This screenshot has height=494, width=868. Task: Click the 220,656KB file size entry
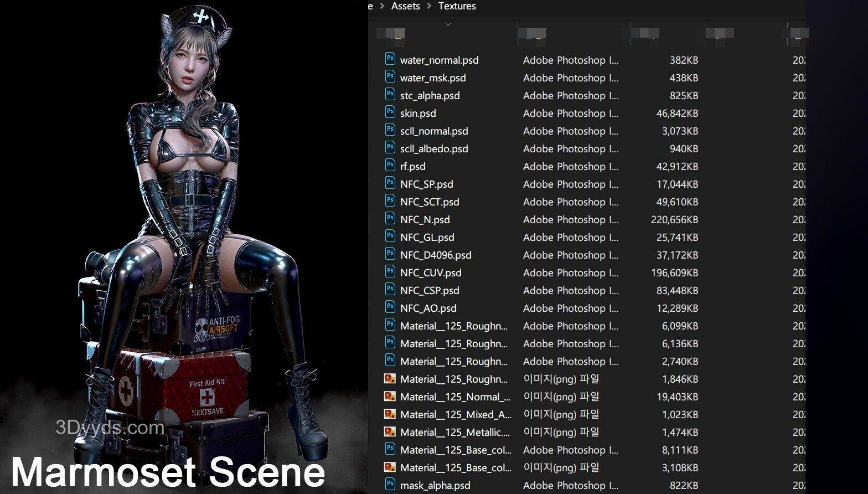(x=674, y=219)
